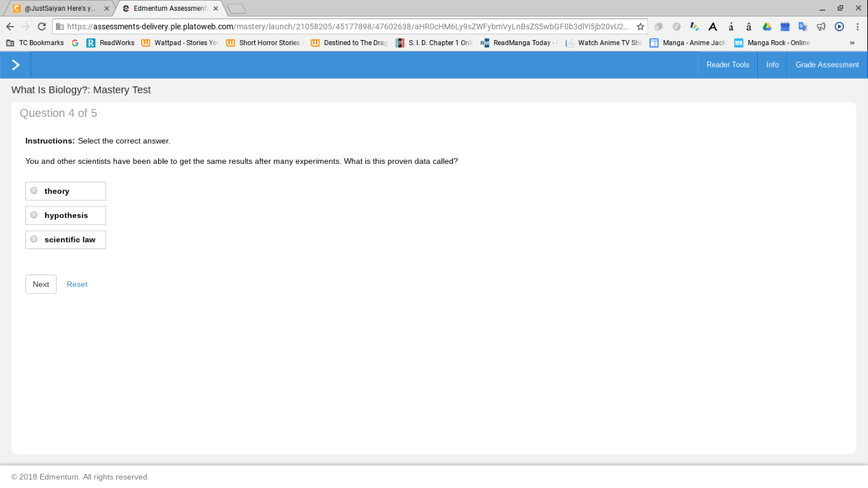Bookmark this page with star icon
Screen dimensions: 868x488
click(x=641, y=27)
